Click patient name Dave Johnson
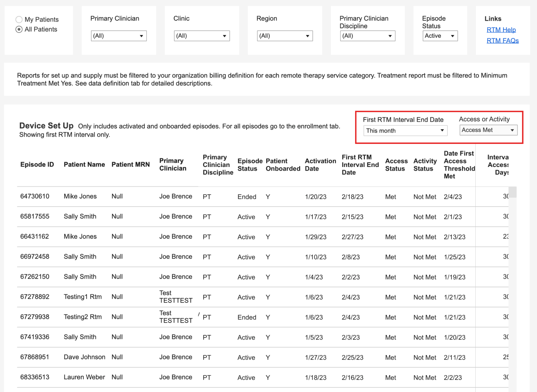This screenshot has height=392, width=537. (x=84, y=357)
